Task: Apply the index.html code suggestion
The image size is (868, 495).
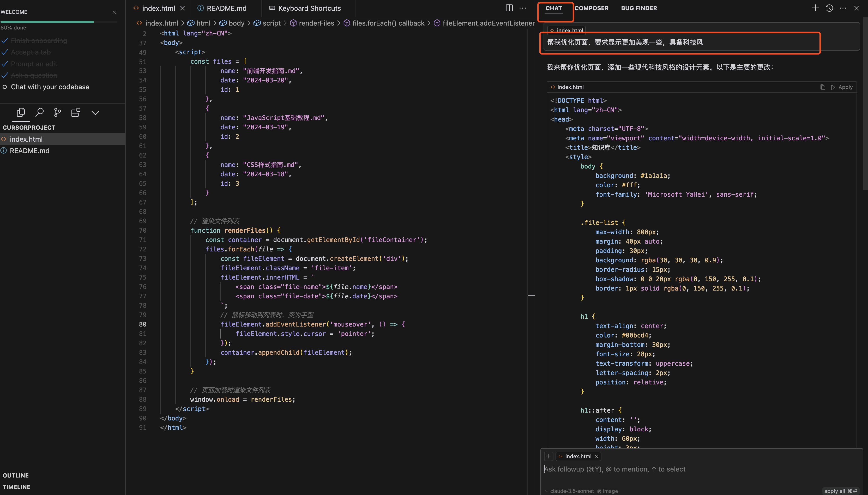Action: coord(842,87)
